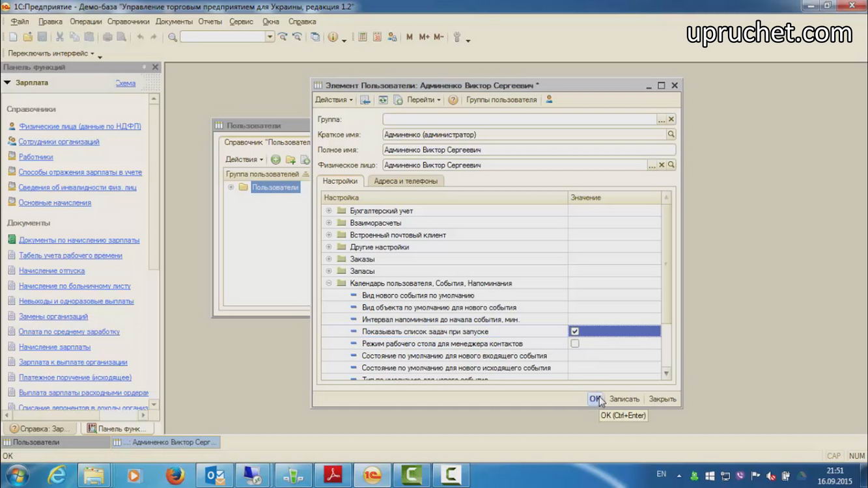This screenshot has width=868, height=488.
Task: Click the service tools wrench icon
Action: tap(457, 37)
